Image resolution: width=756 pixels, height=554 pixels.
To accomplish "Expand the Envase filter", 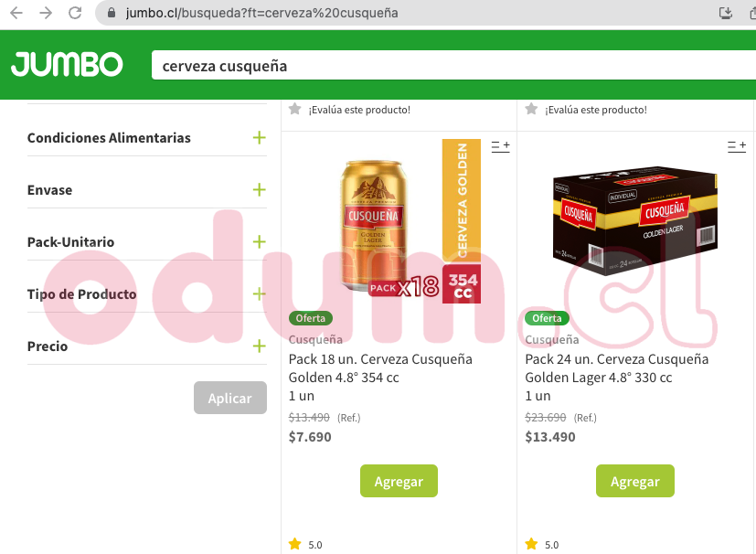I will tap(260, 190).
